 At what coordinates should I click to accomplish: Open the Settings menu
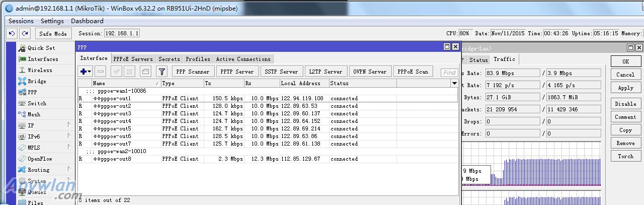(52, 21)
